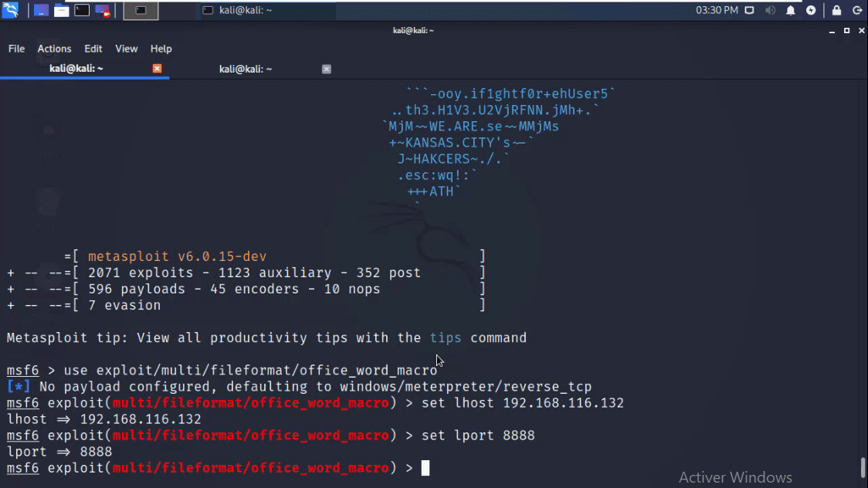868x488 pixels.
Task: Click the 'set lhost 192.168.116.132' command
Action: click(x=523, y=403)
